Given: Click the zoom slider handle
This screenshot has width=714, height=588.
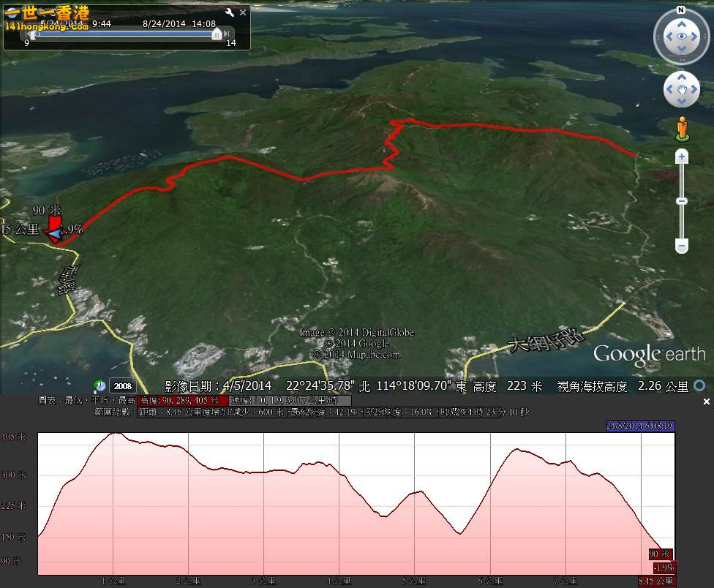Looking at the screenshot, I should pos(682,201).
